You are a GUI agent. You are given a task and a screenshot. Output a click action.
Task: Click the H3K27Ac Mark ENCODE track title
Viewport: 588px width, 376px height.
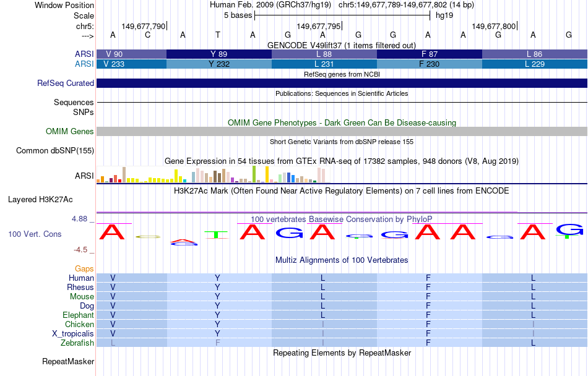(342, 190)
